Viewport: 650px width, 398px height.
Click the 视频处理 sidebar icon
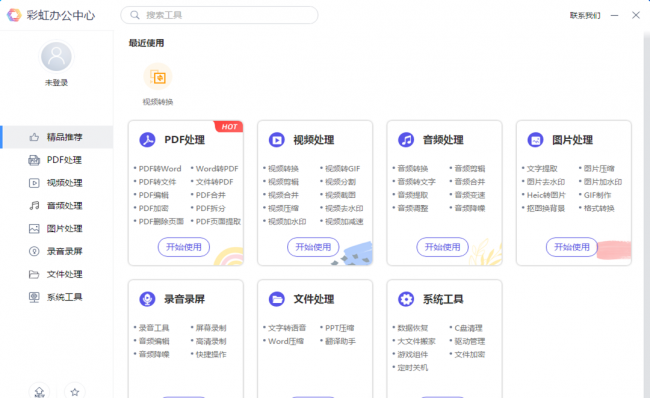[34, 183]
